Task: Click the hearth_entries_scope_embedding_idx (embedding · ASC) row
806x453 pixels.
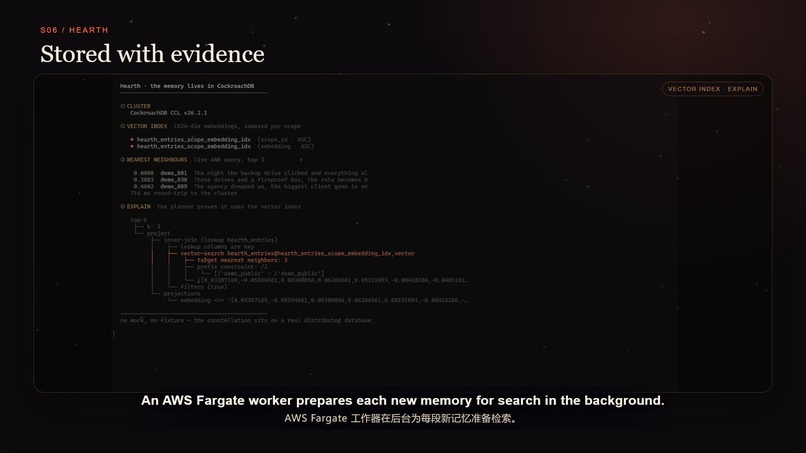Action: tap(222, 146)
